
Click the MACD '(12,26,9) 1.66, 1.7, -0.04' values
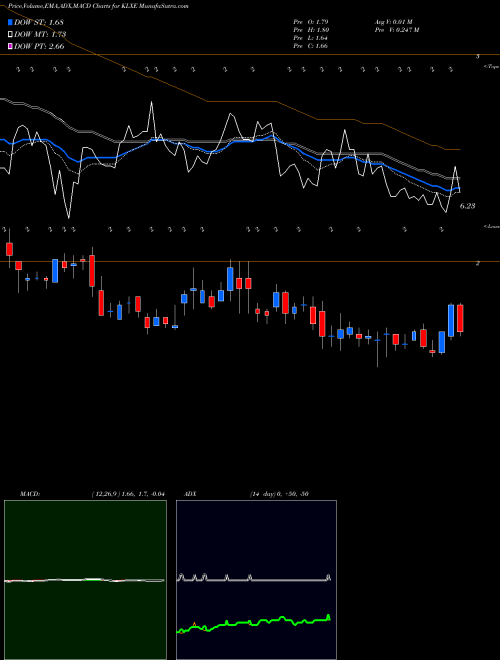coord(128,494)
